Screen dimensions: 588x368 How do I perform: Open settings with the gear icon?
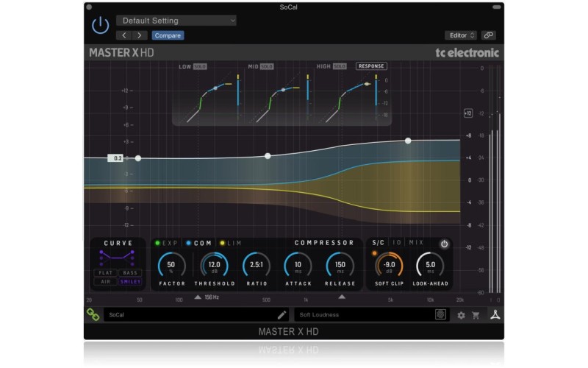(462, 316)
